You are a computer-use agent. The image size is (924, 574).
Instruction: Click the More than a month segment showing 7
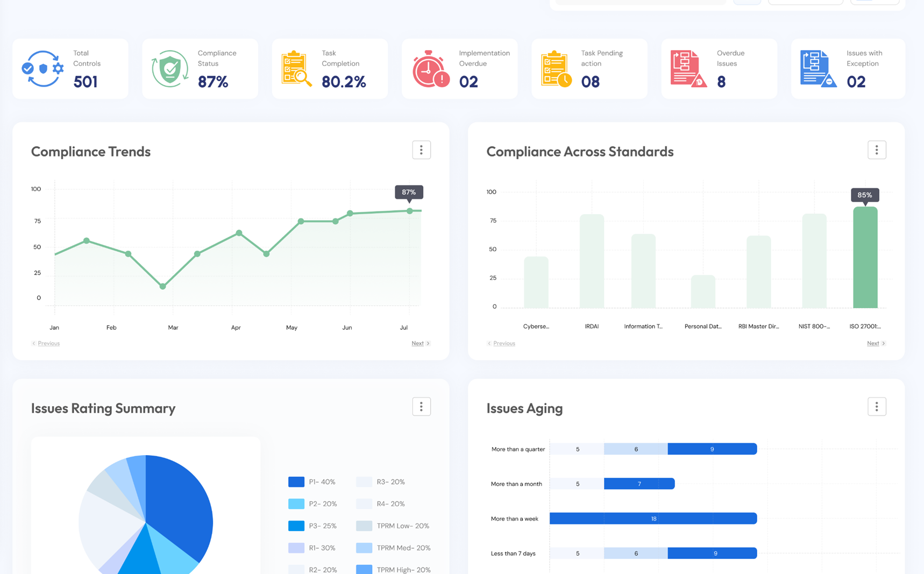pos(639,484)
